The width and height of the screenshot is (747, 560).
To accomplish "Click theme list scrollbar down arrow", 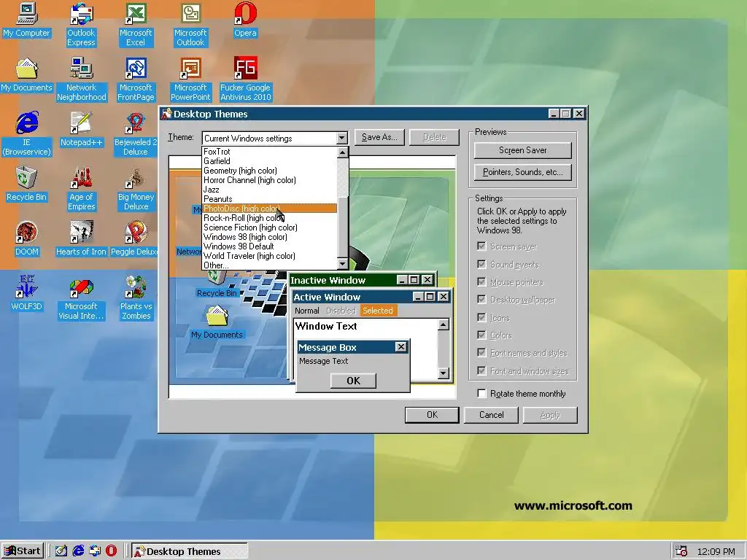I will 343,264.
